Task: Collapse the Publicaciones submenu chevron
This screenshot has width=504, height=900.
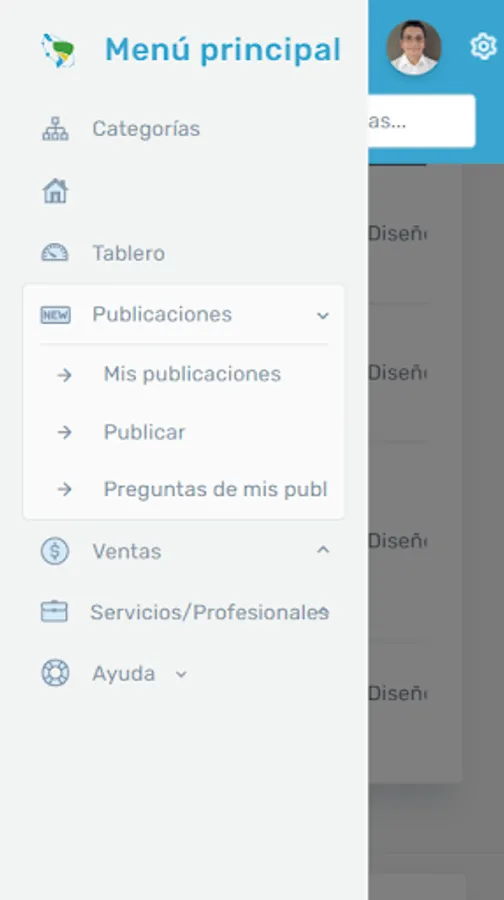Action: pyautogui.click(x=323, y=315)
